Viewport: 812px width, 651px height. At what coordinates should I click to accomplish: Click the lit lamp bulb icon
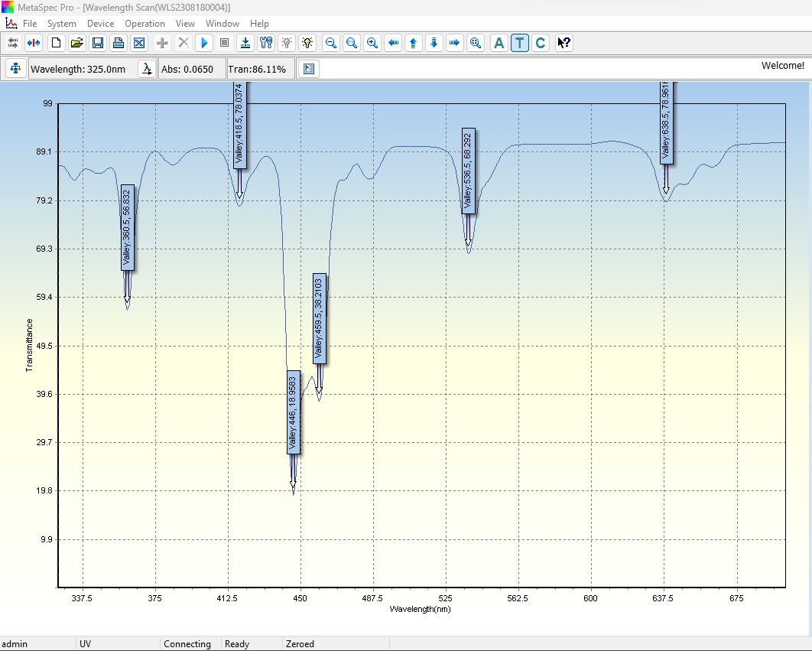pyautogui.click(x=307, y=43)
